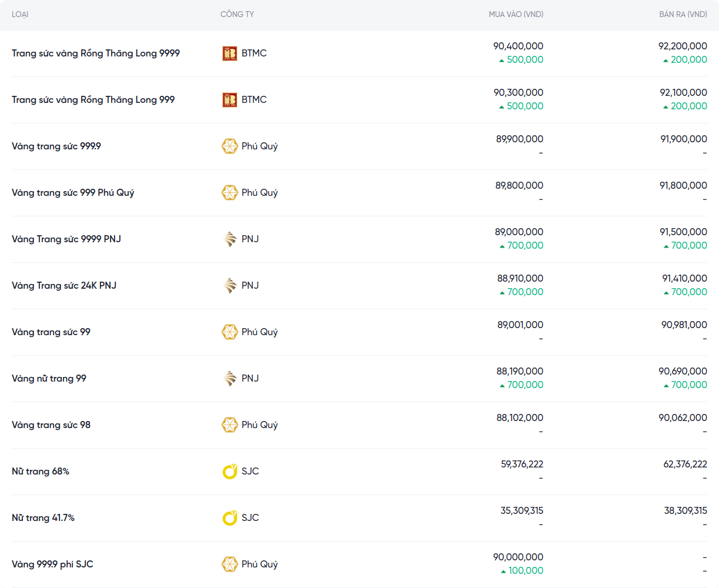Click SJC logo in Nữ trang 41.7% row

229,518
